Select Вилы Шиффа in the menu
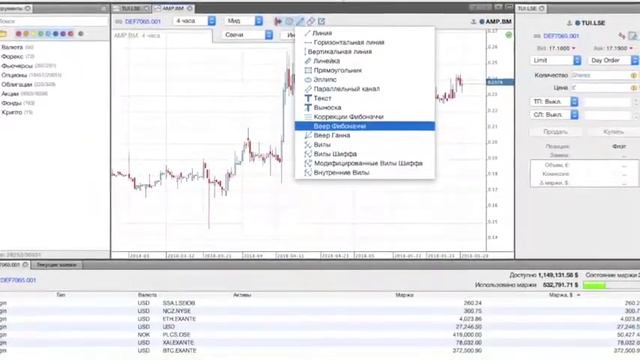640x360 pixels. tap(365, 154)
